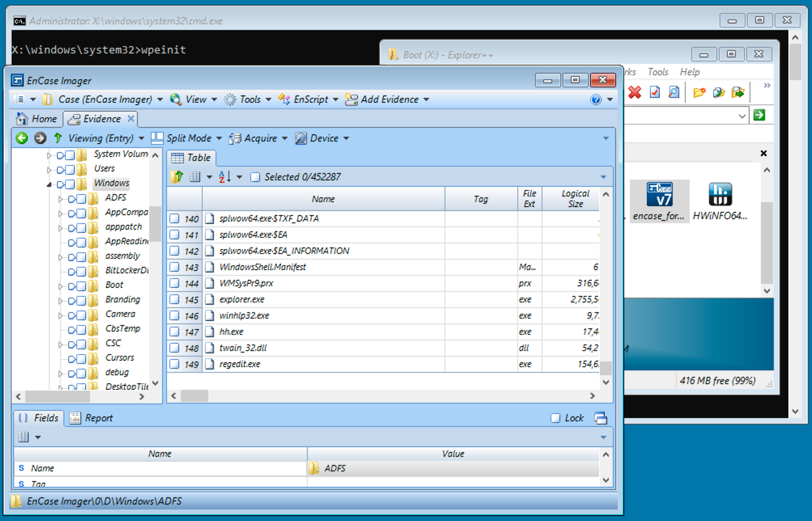Select the Cursors folder in tree
Screen dimensions: 812x521
click(x=120, y=358)
